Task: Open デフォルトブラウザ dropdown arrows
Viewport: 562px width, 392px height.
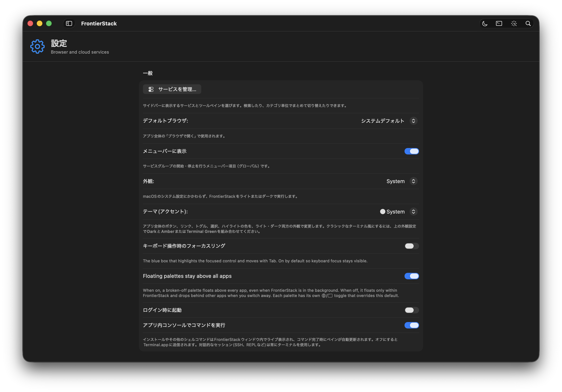Action: 413,121
